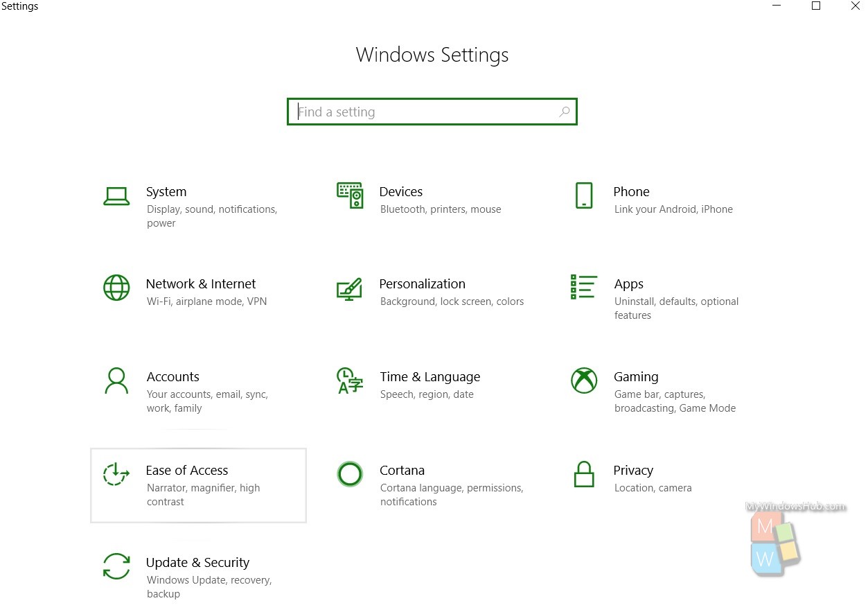Screen dimensions: 868x612
Task: Open the Phone settings heading
Action: 631,192
